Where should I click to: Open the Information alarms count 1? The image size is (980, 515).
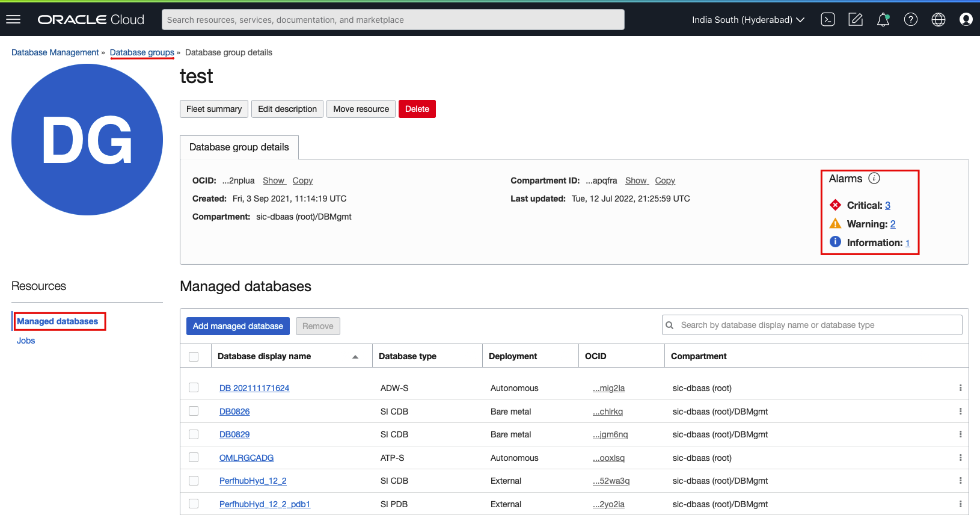point(908,242)
